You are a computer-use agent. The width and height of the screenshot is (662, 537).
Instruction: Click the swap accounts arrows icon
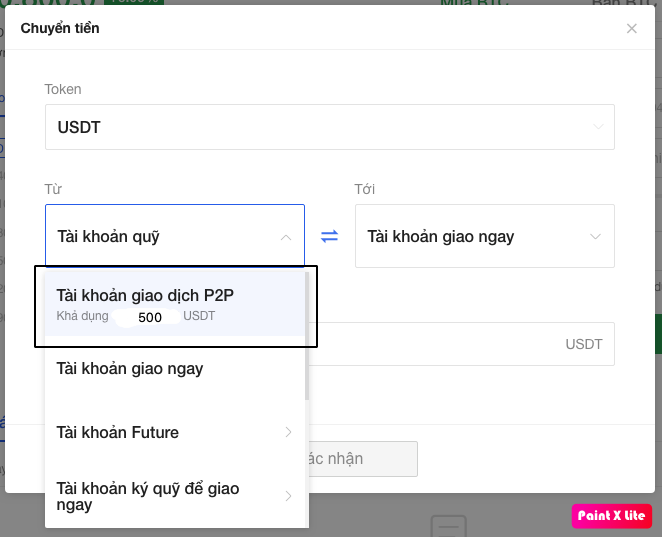click(x=330, y=237)
